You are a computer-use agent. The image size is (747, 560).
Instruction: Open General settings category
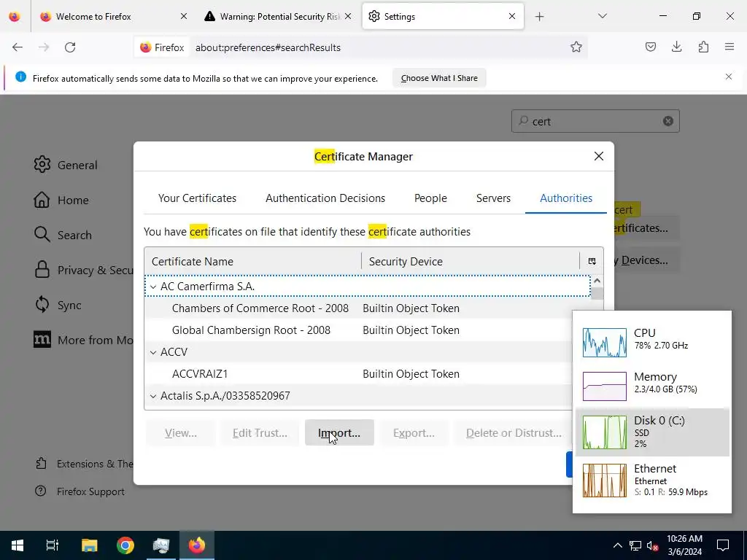[x=66, y=165]
